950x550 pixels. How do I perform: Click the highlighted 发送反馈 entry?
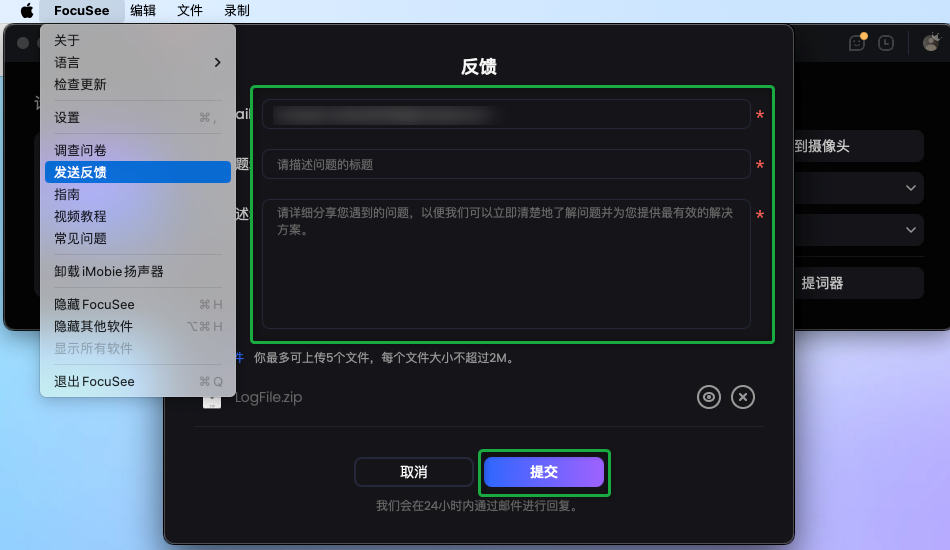coord(138,172)
